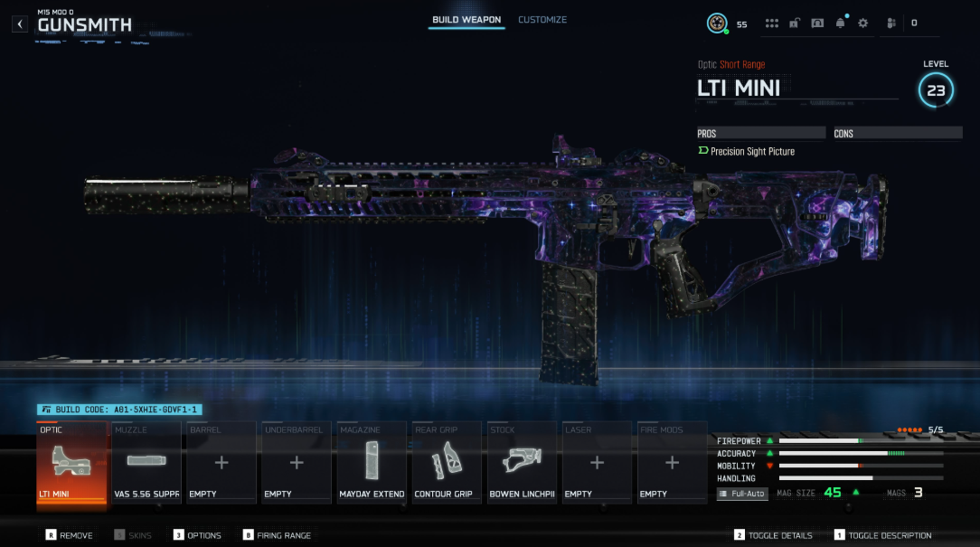Viewport: 980px width, 547px height.
Task: Click Remove attachment button
Action: click(x=69, y=535)
